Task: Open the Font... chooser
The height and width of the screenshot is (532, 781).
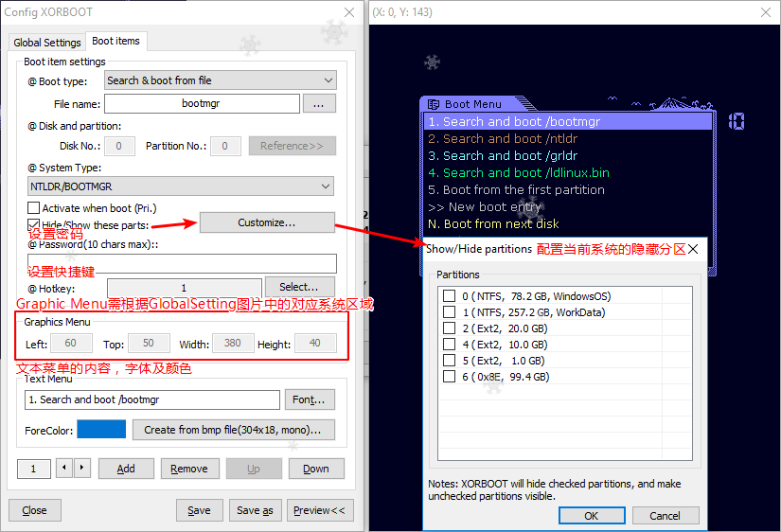Action: pyautogui.click(x=310, y=399)
